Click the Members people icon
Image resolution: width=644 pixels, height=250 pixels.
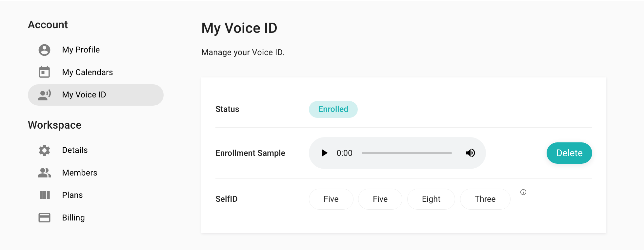(44, 173)
